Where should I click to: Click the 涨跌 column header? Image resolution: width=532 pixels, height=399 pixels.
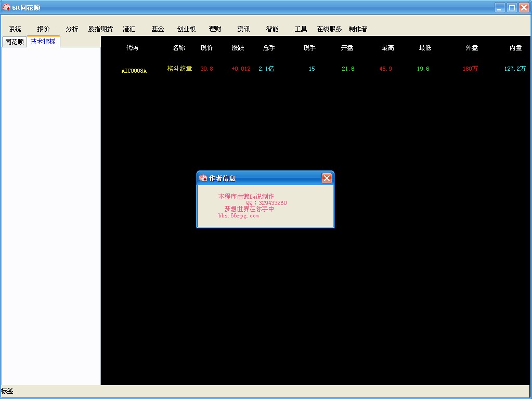click(x=238, y=48)
